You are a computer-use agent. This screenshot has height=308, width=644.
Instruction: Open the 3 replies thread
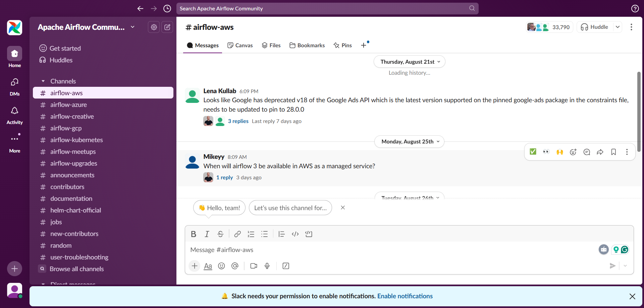coord(238,121)
